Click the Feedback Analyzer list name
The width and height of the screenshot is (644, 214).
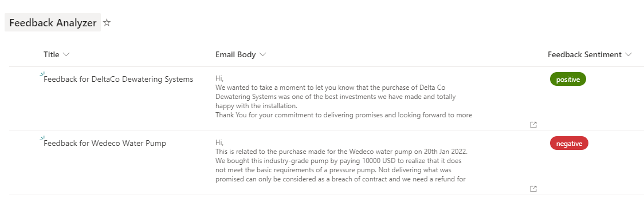click(x=53, y=22)
